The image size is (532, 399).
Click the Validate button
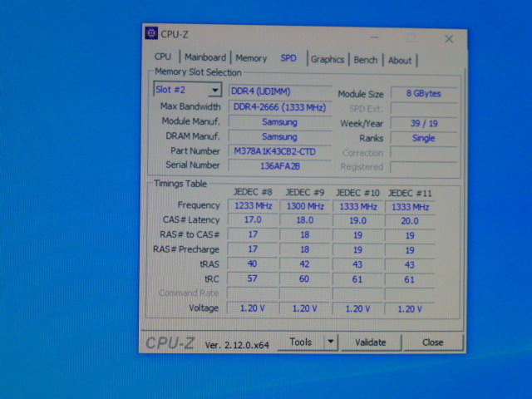coord(371,342)
